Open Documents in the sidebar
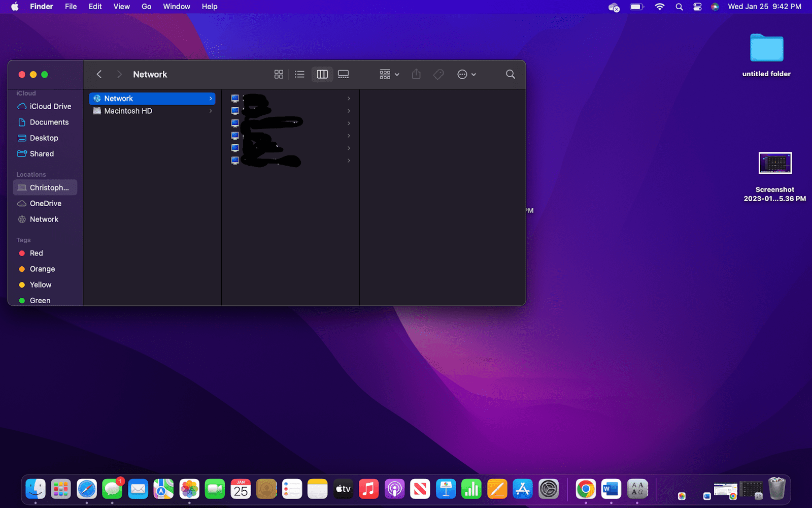Image resolution: width=812 pixels, height=508 pixels. (45, 122)
